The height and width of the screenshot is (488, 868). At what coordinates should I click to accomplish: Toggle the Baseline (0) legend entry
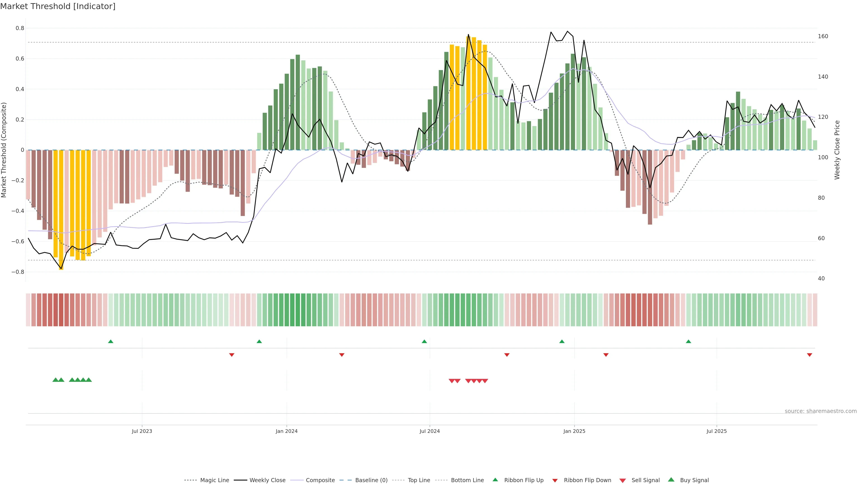coord(371,480)
